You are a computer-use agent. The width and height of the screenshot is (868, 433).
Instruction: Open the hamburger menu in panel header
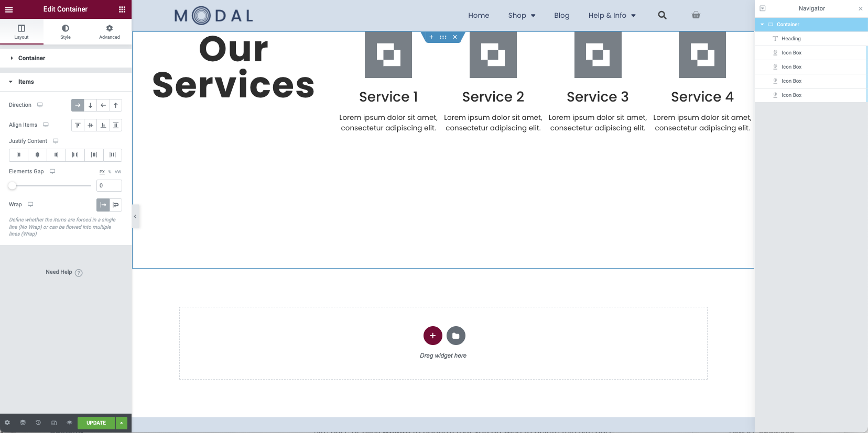point(9,9)
